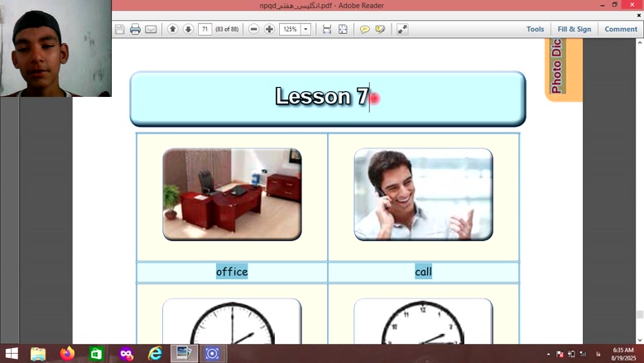Select the Highlight Text tool icon
644x363 pixels.
pos(380,29)
